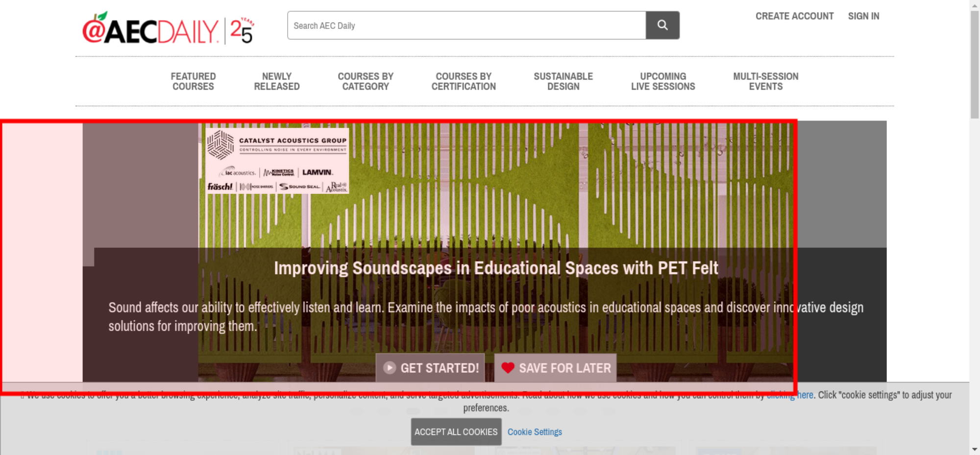Viewport: 980px width, 455px height.
Task: Click the Create Account link
Action: [794, 16]
